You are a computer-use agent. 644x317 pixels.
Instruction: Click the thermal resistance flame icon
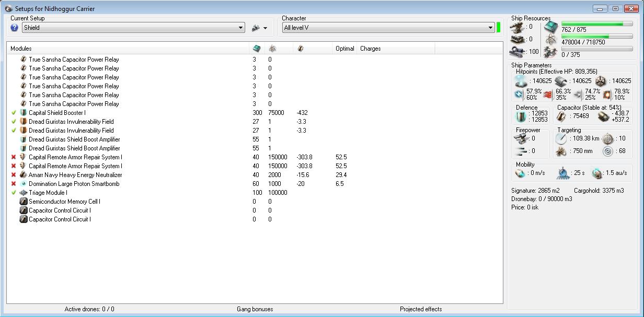[x=548, y=95]
